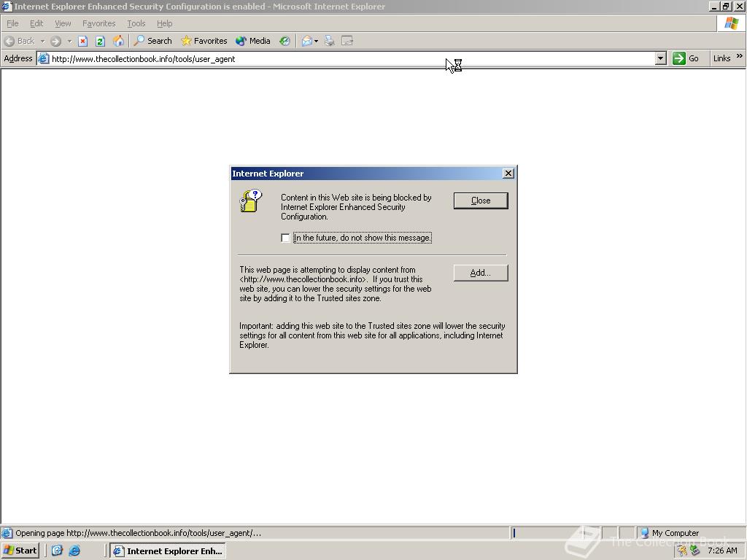Click the Back navigation button
This screenshot has width=747, height=560.
tap(20, 41)
